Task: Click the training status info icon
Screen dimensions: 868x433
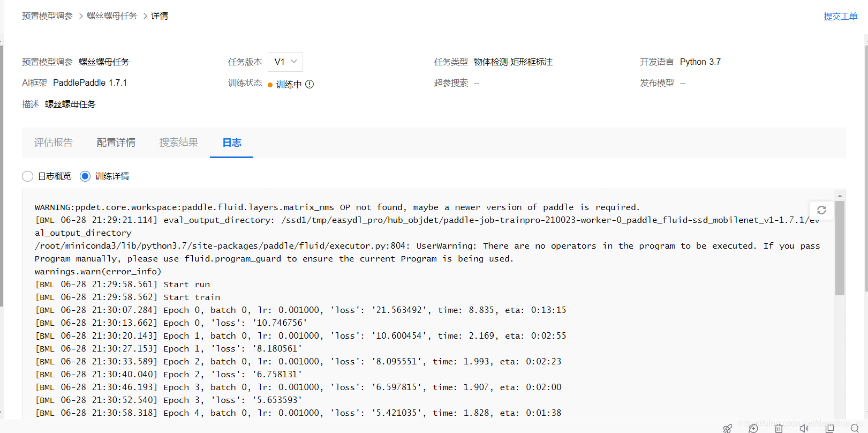Action: tap(310, 84)
